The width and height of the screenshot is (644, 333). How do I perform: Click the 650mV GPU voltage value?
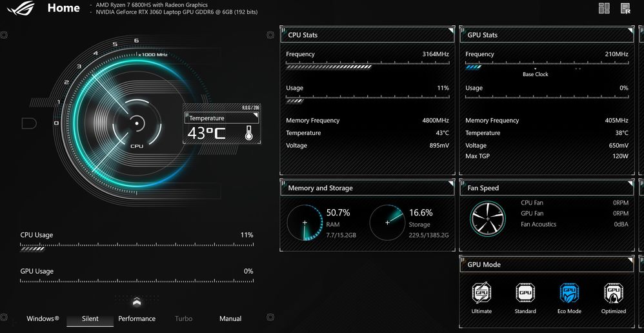(x=619, y=145)
